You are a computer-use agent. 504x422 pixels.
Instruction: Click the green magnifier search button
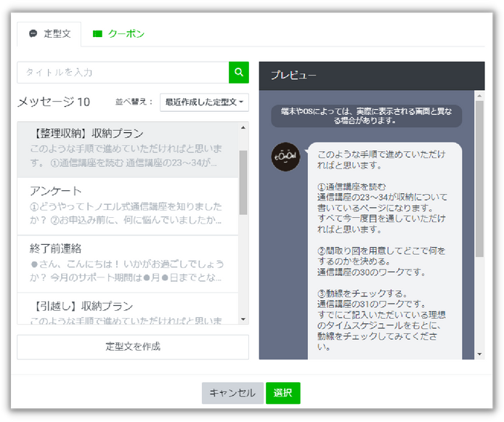click(x=239, y=73)
